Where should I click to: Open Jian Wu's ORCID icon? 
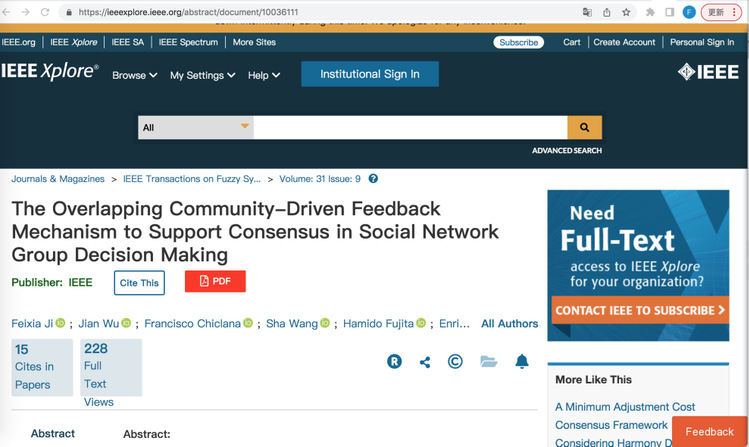click(126, 323)
